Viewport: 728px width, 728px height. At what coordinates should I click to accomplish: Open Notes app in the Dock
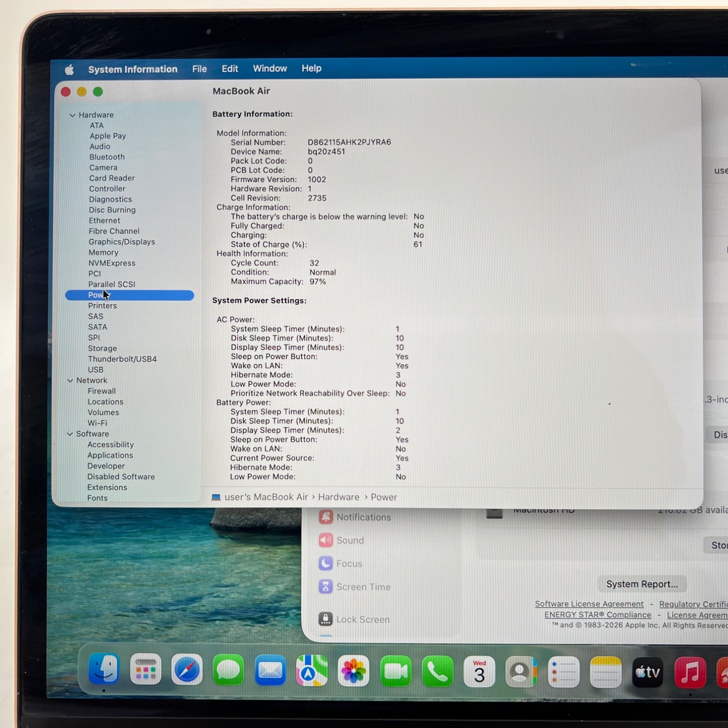(606, 673)
